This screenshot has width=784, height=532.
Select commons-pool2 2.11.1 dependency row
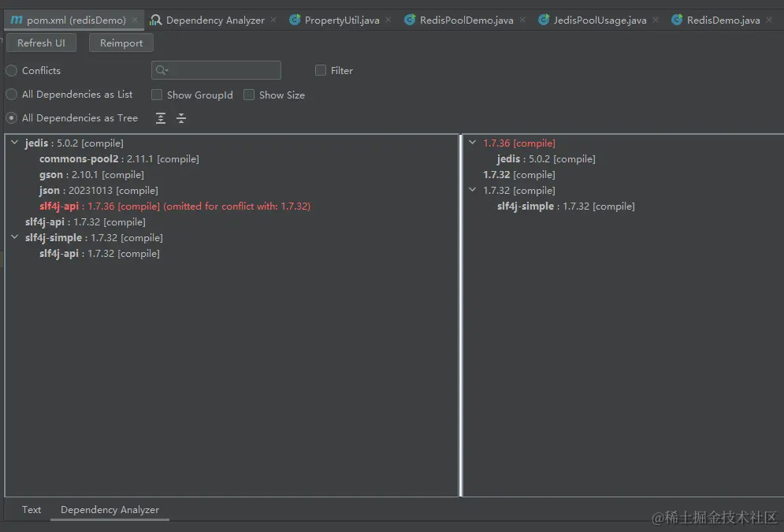pyautogui.click(x=119, y=158)
